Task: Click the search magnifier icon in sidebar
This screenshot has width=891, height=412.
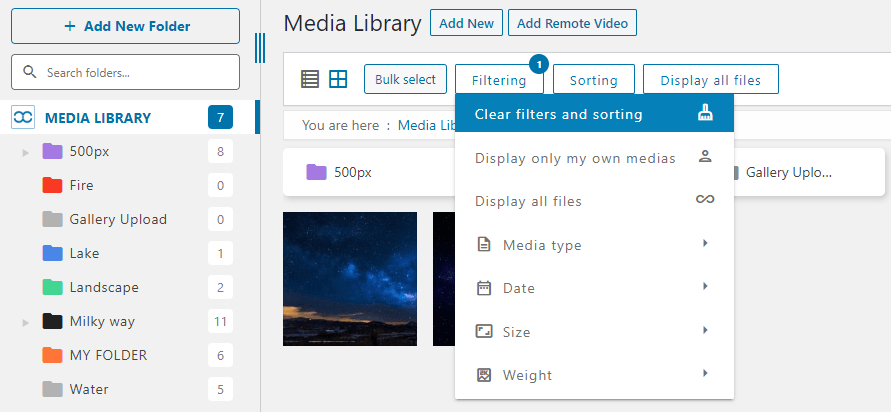Action: tap(30, 72)
